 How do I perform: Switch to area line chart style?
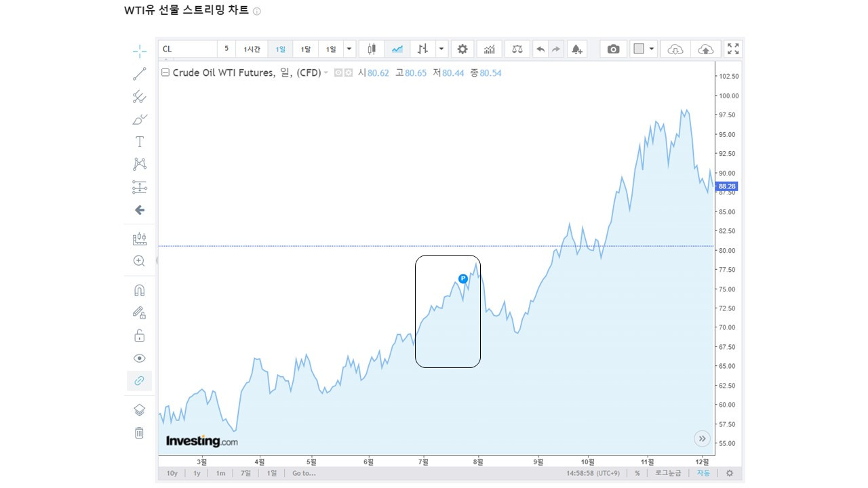pyautogui.click(x=397, y=49)
